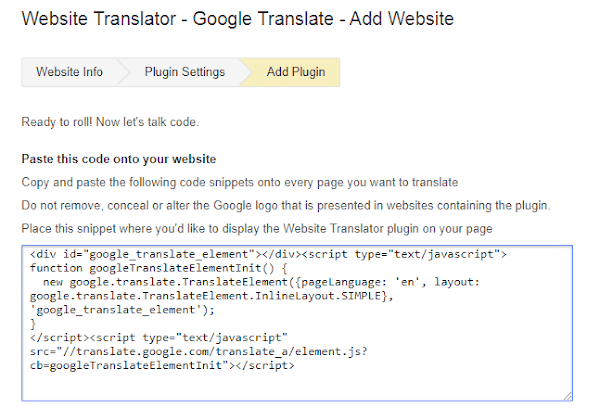Click the line 'Copy and paste the following code snippets'
Image resolution: width=600 pixels, height=420 pixels.
click(x=240, y=182)
